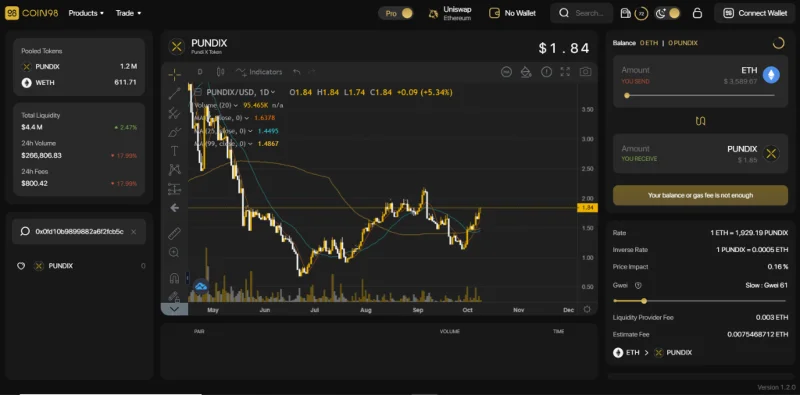Select the ruler measure tool
800x395 pixels.
174,234
